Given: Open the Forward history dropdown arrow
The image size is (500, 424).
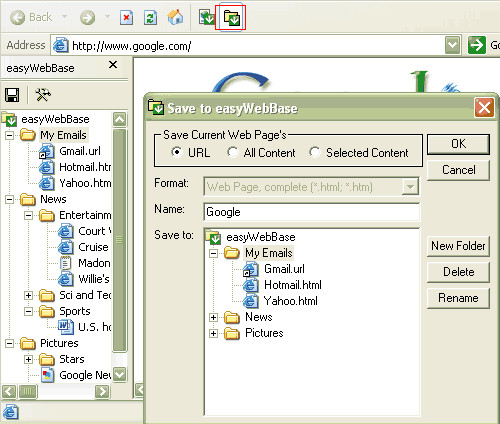Looking at the screenshot, I should point(107,17).
